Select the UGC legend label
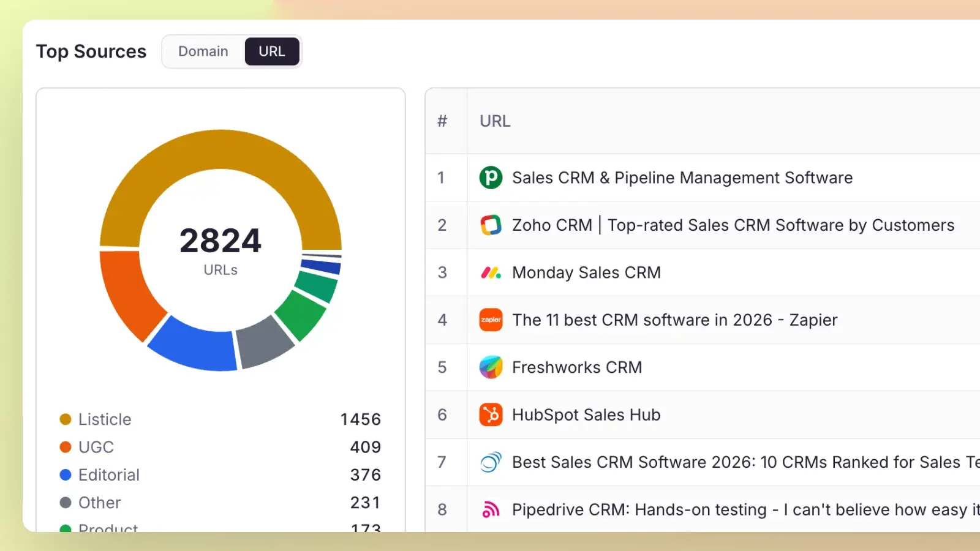980x551 pixels. point(96,447)
